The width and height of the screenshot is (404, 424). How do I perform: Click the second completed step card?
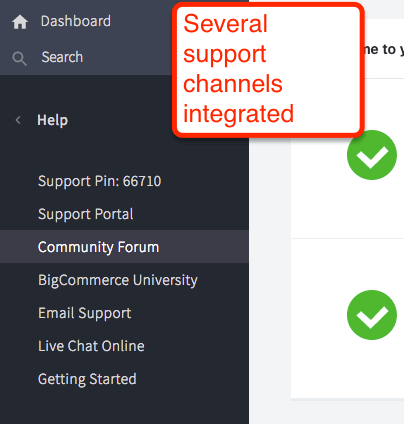(347, 318)
